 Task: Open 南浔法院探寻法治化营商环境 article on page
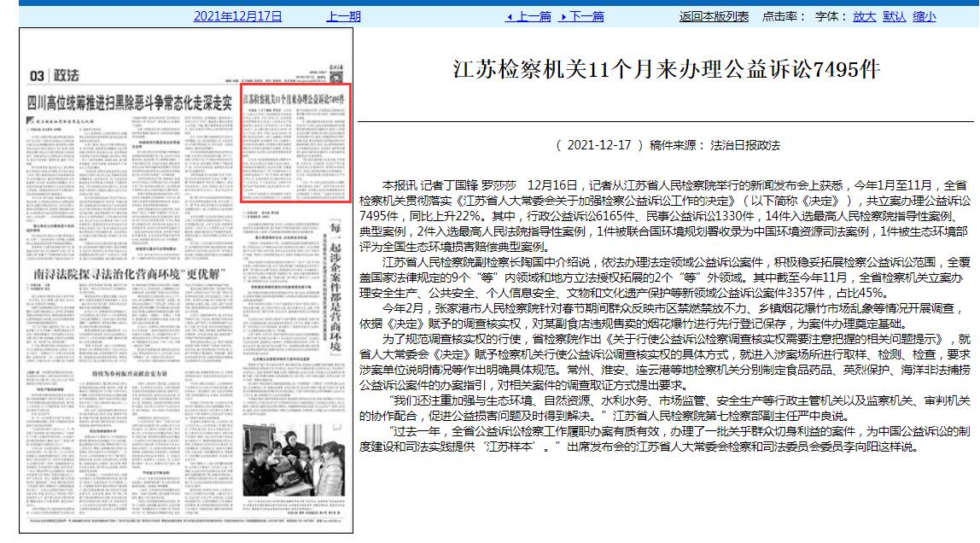pos(130,274)
